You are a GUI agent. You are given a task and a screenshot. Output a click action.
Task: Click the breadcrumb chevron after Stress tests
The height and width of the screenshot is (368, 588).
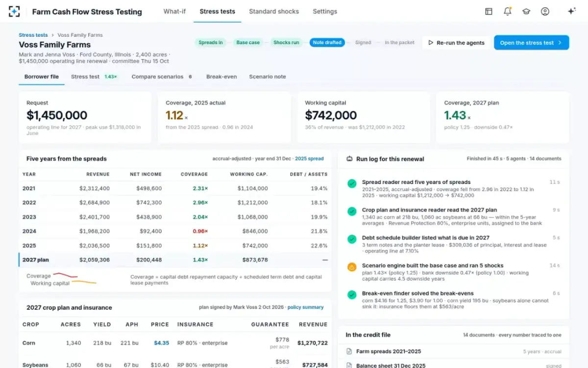(x=52, y=35)
